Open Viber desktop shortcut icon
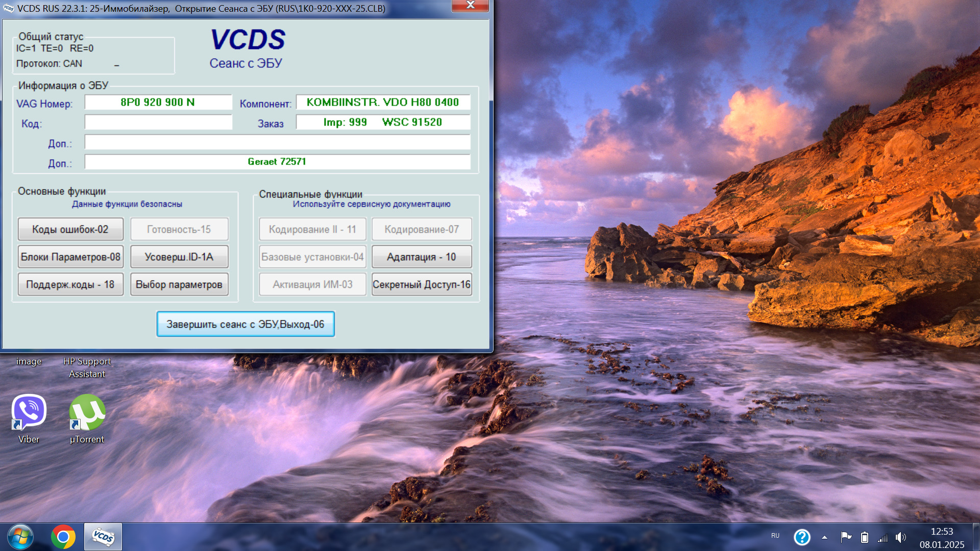 (29, 412)
